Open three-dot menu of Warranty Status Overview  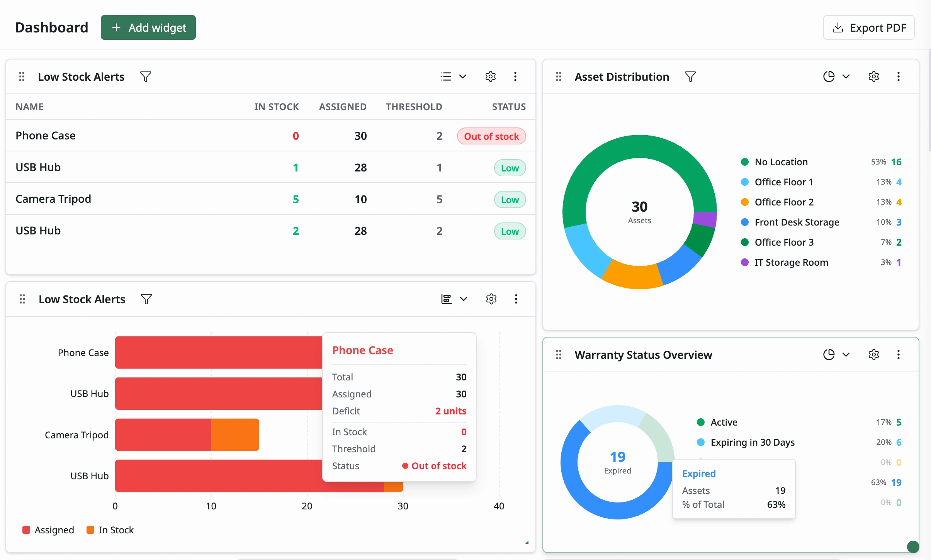pos(899,355)
